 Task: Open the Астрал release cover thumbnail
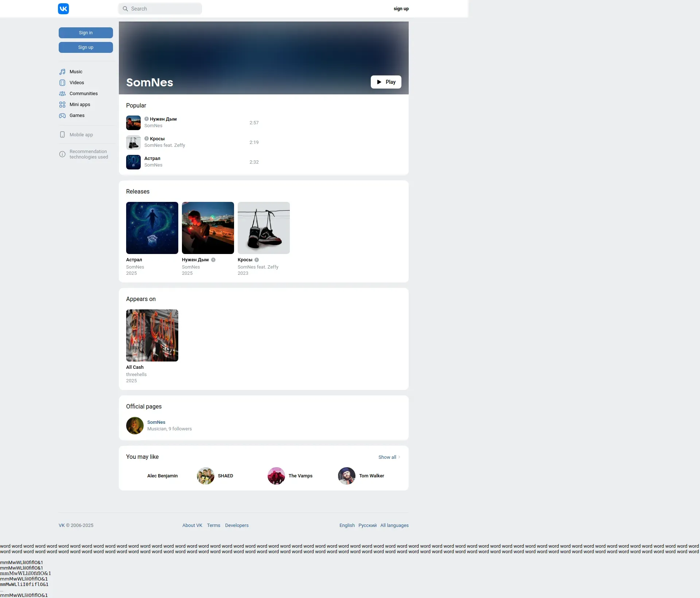point(152,228)
